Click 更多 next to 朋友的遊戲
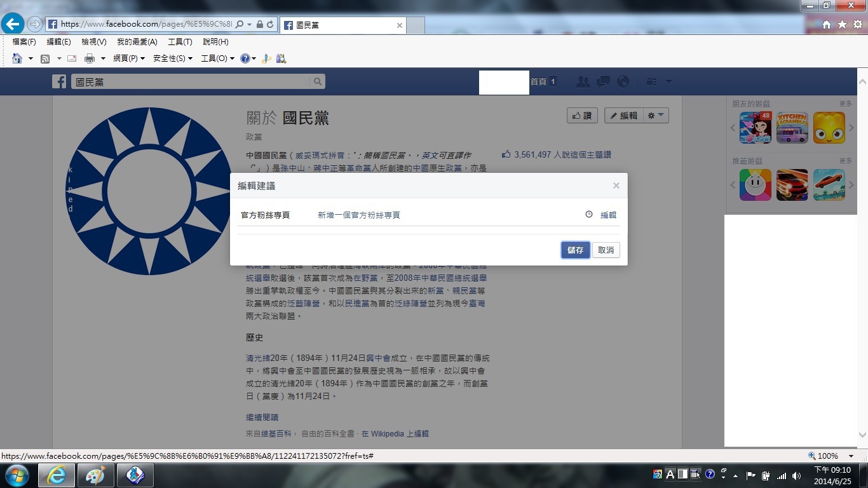868x488 pixels. 846,104
